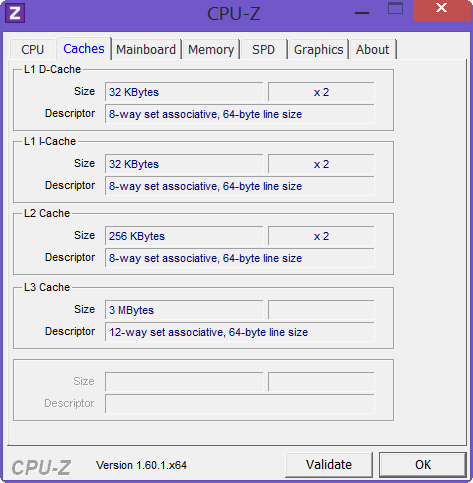Viewport: 473px width, 483px height.
Task: Click the L1 D-Cache size field
Action: pyautogui.click(x=184, y=92)
